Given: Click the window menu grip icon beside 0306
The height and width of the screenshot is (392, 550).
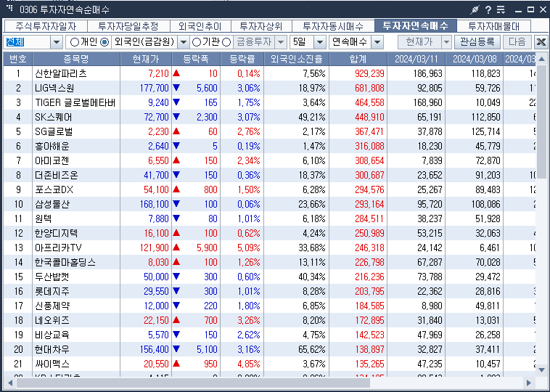Looking at the screenshot, I should [9, 8].
